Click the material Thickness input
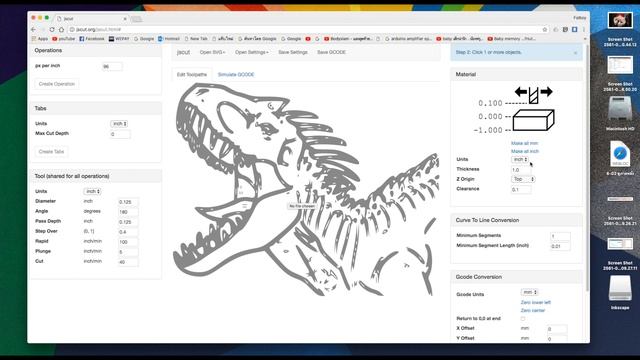 tap(521, 170)
